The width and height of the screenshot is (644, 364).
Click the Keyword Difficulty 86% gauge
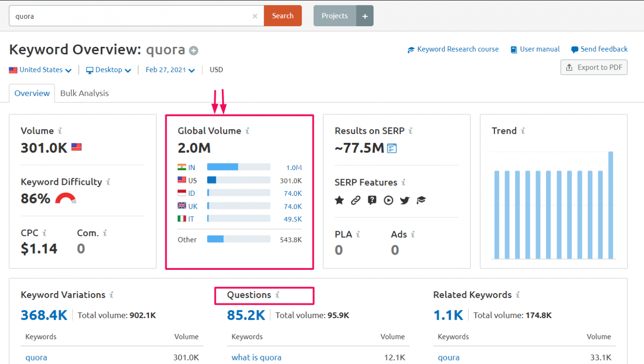(x=66, y=199)
